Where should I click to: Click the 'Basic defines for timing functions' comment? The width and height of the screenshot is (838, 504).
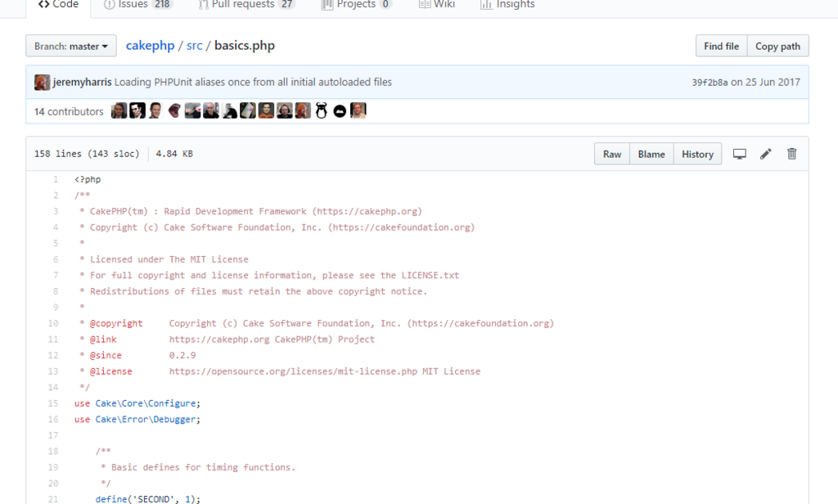pos(198,468)
